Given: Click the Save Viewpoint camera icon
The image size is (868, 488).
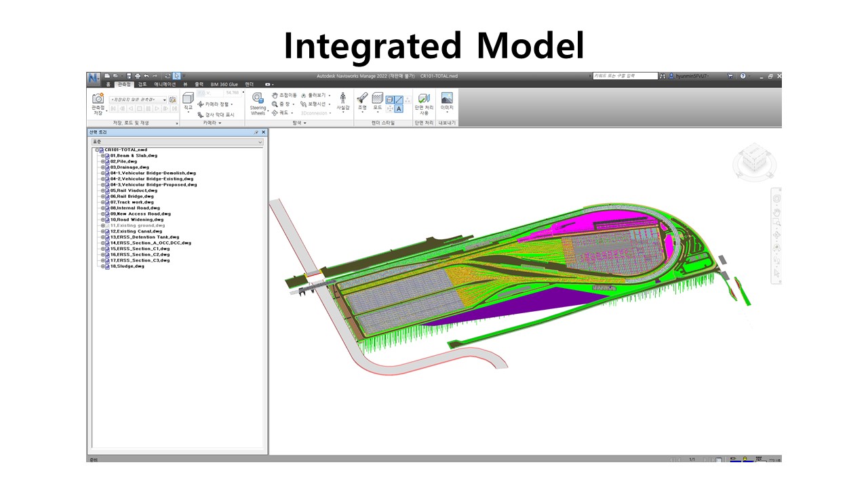Looking at the screenshot, I should click(x=98, y=99).
